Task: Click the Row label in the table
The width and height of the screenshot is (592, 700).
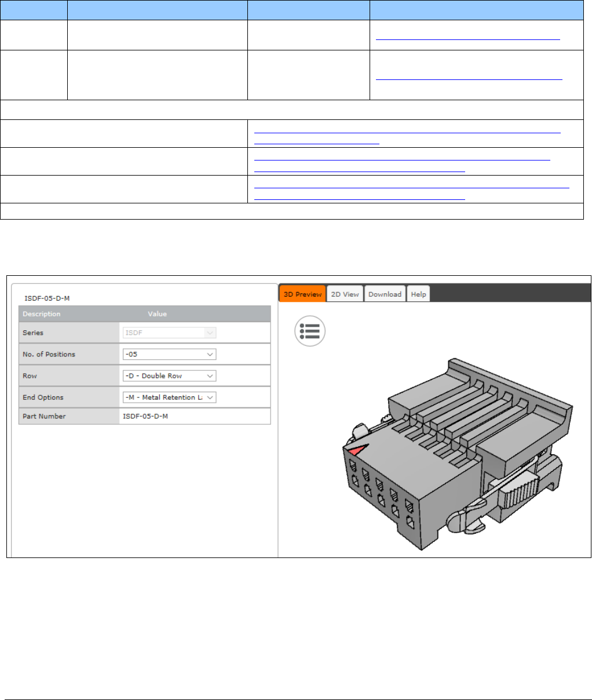Action: (x=30, y=375)
